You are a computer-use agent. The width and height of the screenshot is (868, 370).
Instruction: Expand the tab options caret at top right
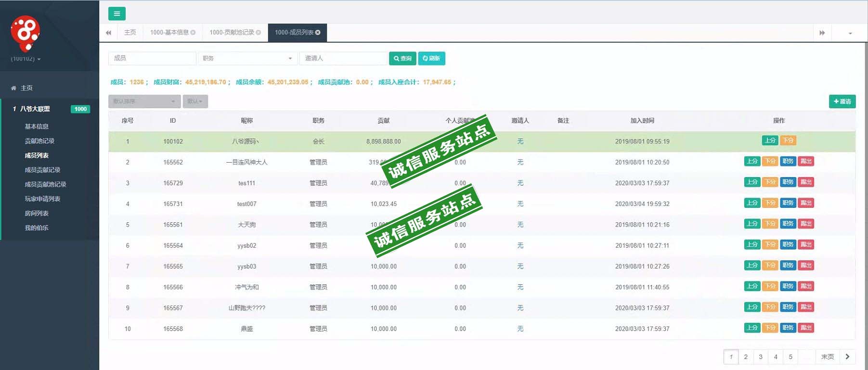click(x=850, y=33)
